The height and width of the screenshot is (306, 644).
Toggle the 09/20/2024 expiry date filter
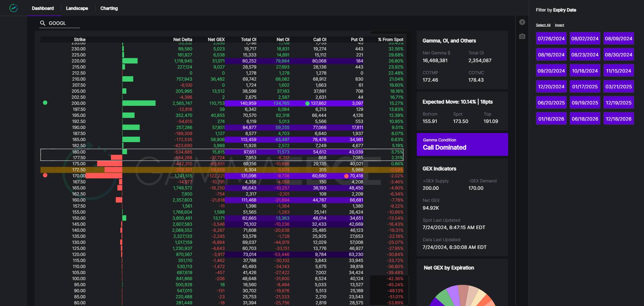pos(551,71)
